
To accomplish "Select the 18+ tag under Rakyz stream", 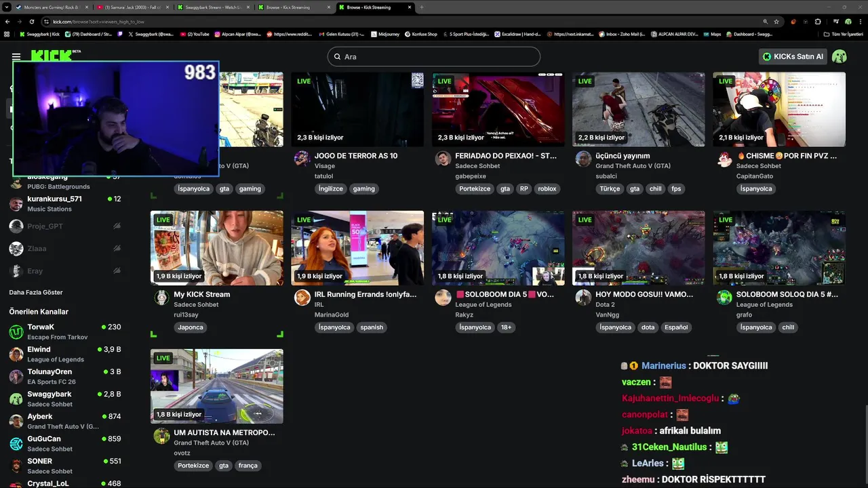I will (506, 327).
